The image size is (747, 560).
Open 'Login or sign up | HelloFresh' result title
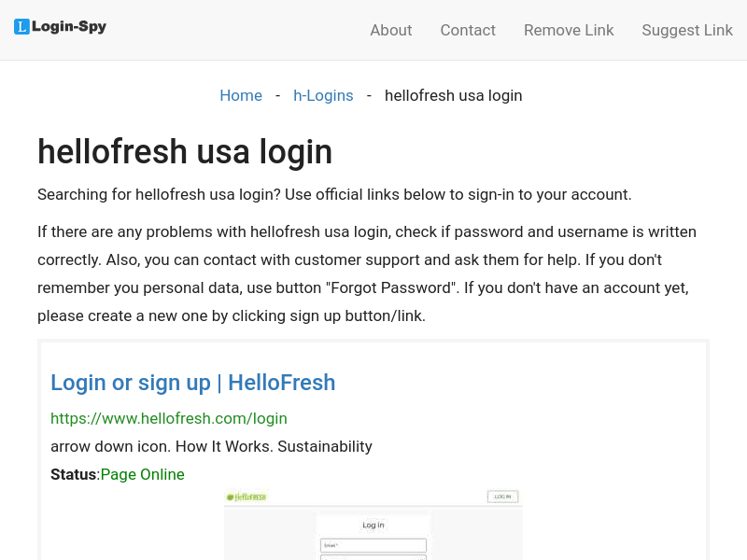tap(193, 383)
